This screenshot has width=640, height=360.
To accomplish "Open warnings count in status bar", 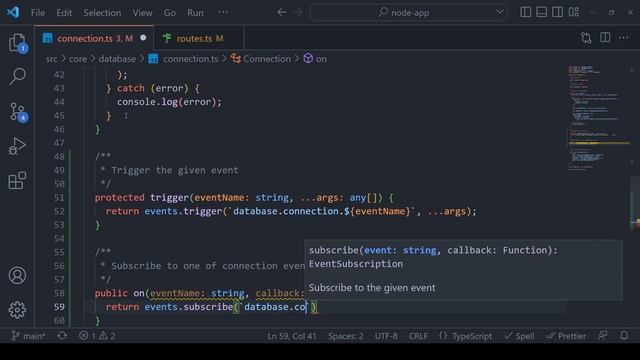I will tap(107, 336).
